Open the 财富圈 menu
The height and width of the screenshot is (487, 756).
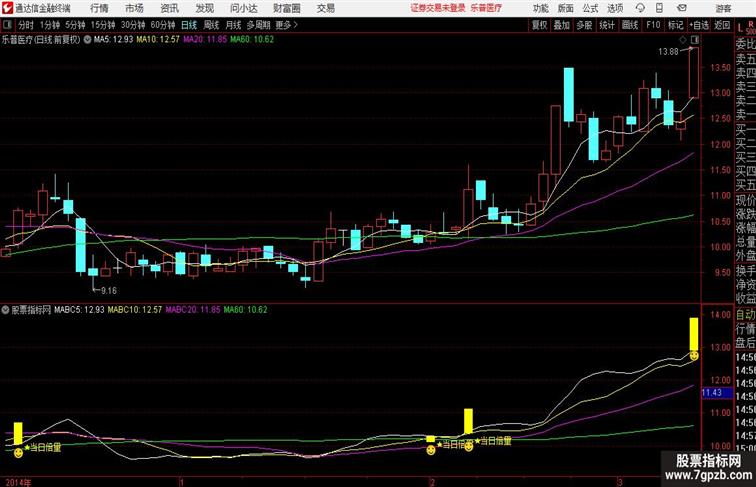[x=286, y=8]
